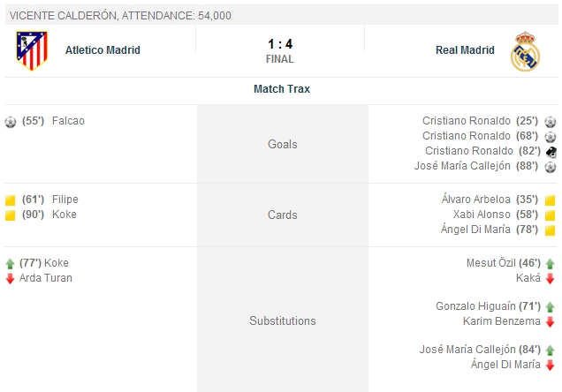The width and height of the screenshot is (562, 392).
Task: Click the Atletico Madrid club crest
Action: pos(32,50)
